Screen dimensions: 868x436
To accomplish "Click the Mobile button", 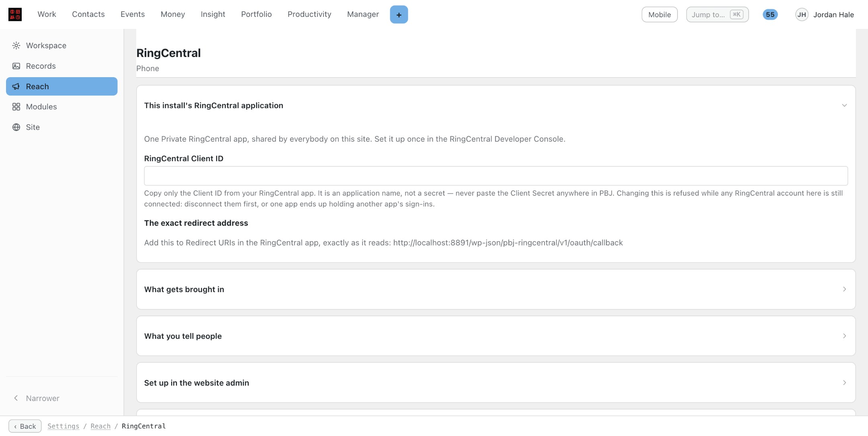I will tap(659, 14).
